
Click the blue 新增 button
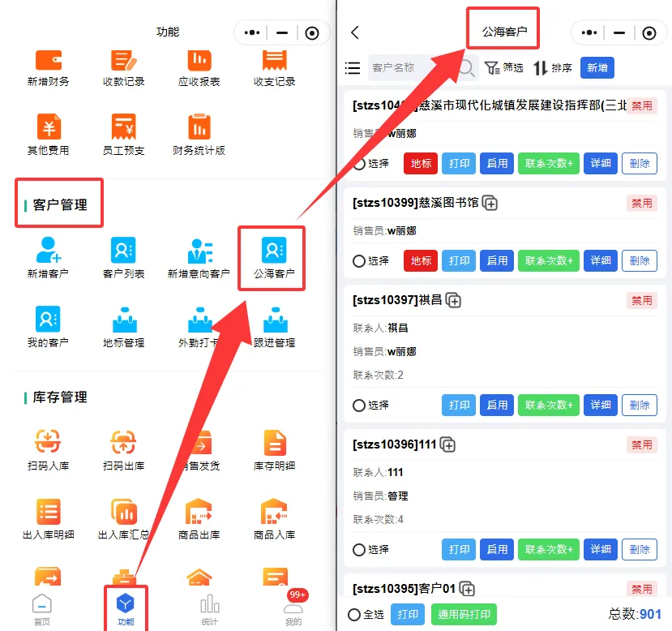(597, 68)
